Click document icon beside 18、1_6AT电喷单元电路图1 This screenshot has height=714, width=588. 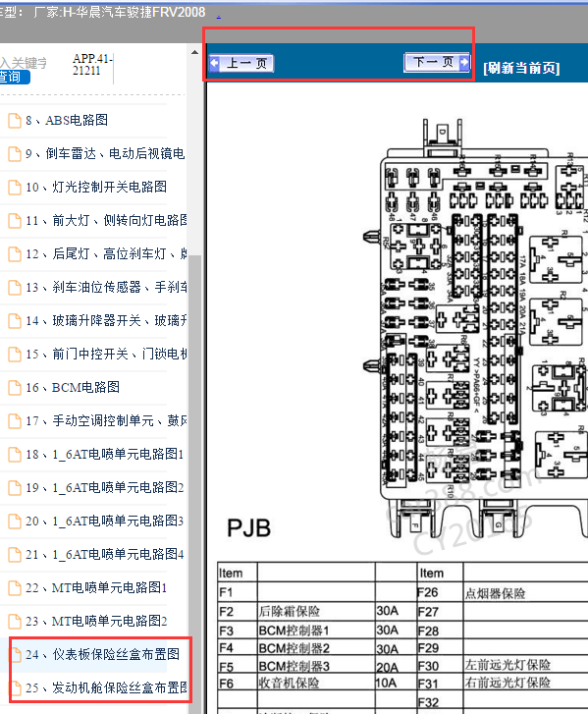pyautogui.click(x=15, y=455)
